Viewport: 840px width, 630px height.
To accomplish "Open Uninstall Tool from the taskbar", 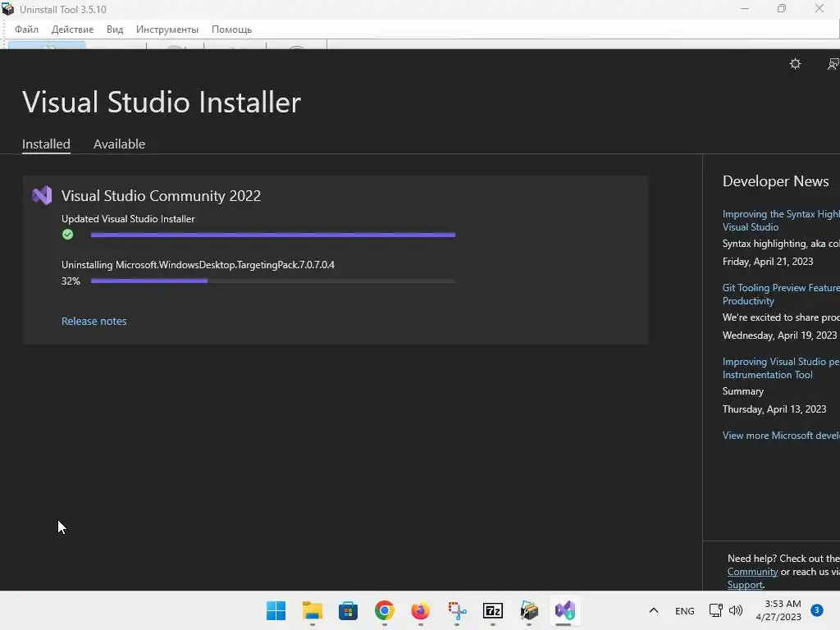I will coord(529,610).
